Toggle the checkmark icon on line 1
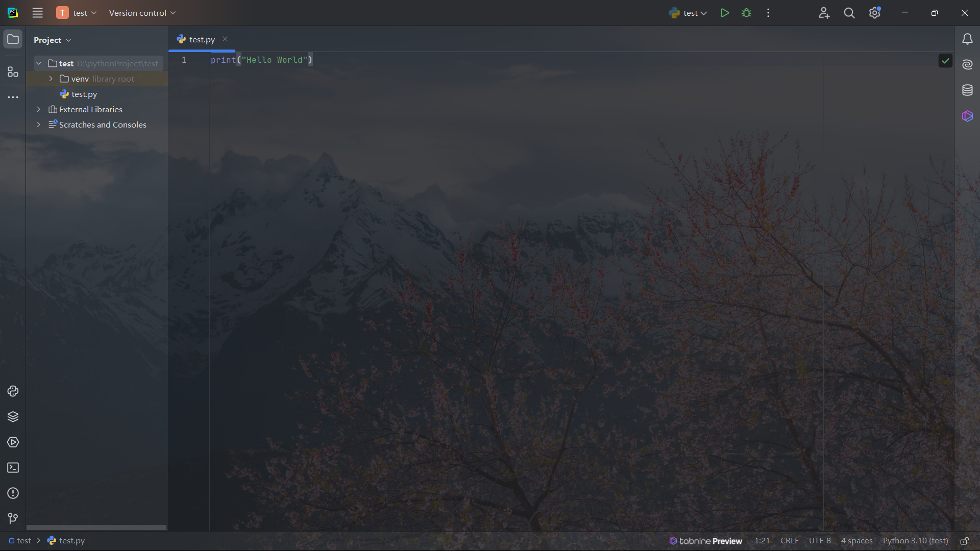 tap(946, 61)
